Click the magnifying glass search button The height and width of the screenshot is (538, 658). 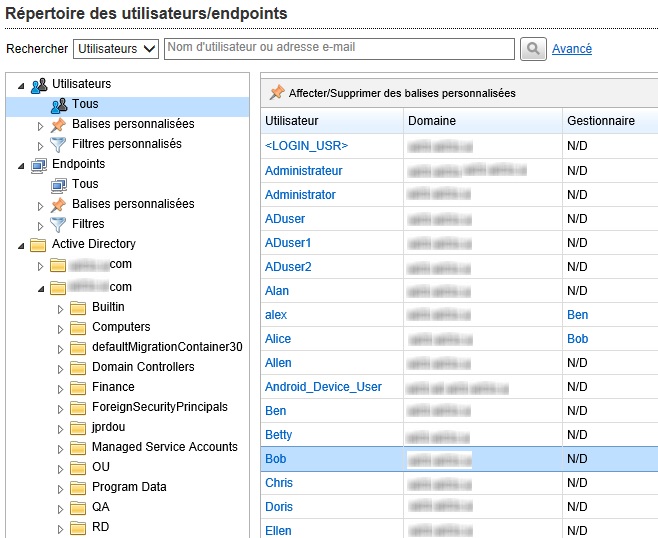click(x=534, y=49)
